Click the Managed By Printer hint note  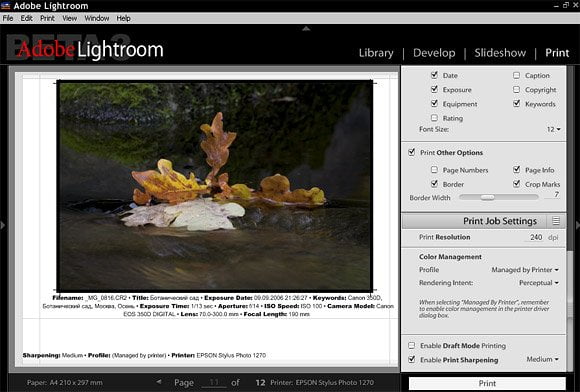[484, 309]
